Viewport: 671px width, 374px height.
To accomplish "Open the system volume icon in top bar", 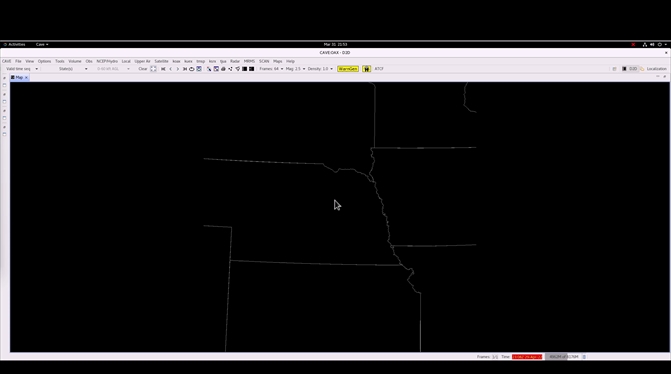I will (x=652, y=45).
